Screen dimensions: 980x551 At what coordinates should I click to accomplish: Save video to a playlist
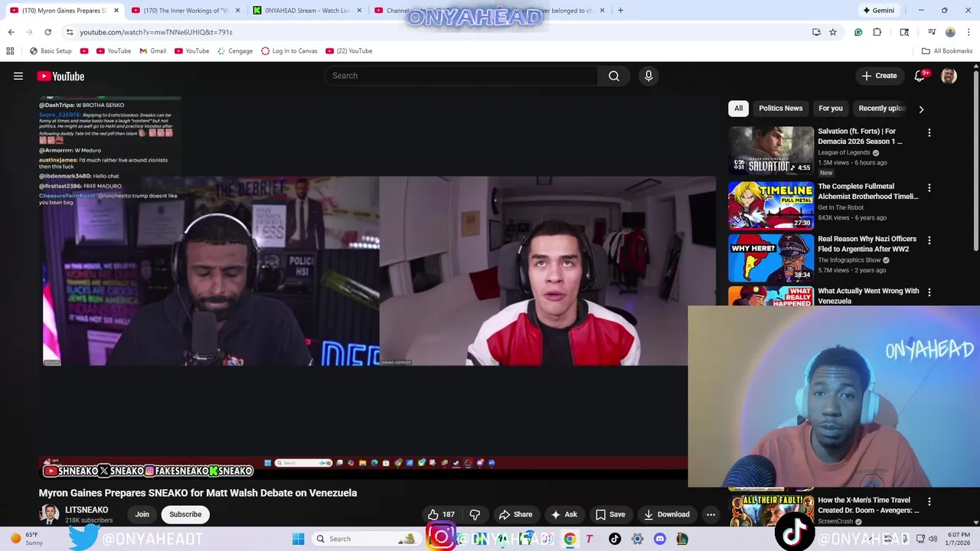(610, 514)
